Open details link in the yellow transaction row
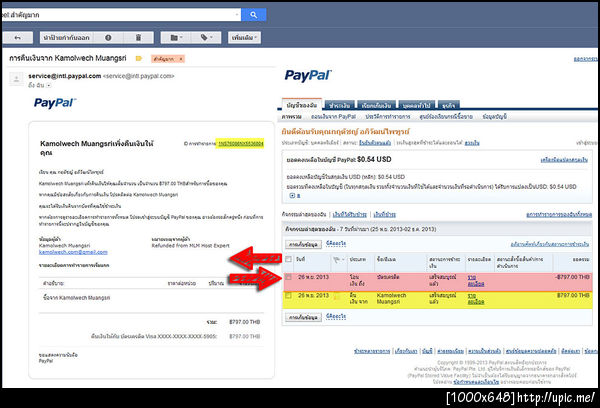Image resolution: width=600 pixels, height=408 pixels. tap(476, 299)
